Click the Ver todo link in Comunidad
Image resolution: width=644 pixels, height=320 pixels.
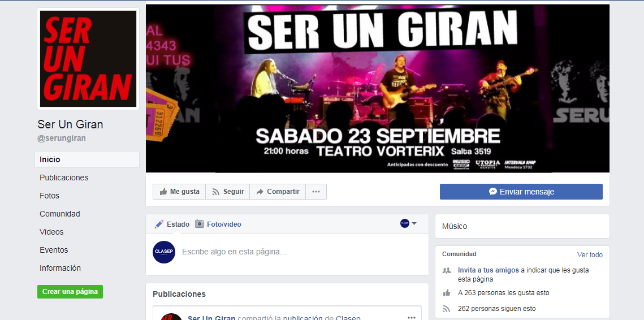(590, 254)
